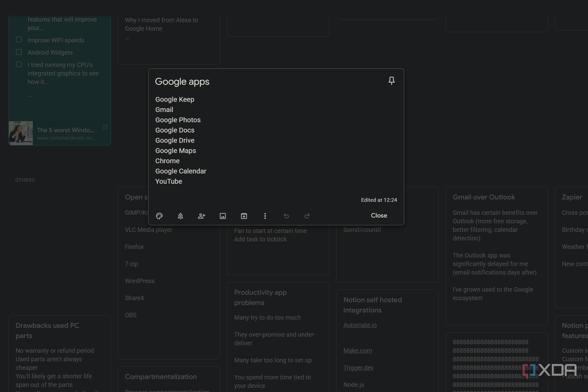The width and height of the screenshot is (588, 392).
Task: Add a collaborator to the note
Action: 201,216
